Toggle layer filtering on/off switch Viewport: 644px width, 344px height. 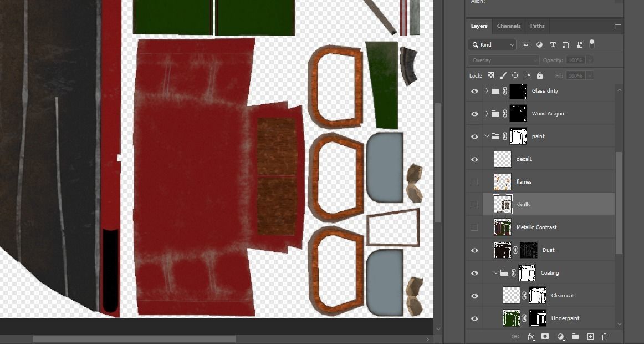[592, 44]
